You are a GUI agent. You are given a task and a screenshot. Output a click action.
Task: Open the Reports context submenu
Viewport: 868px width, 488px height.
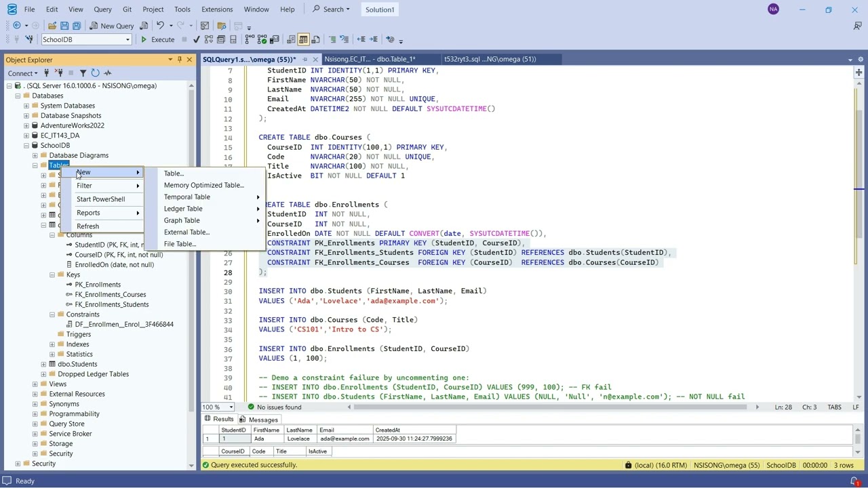[x=102, y=213]
